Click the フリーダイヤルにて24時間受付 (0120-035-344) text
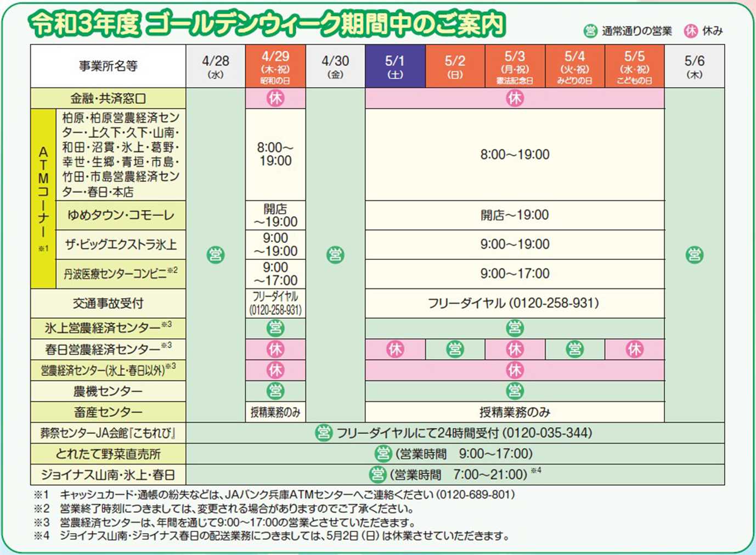Viewport: 756px width, 555px height. coord(464,433)
